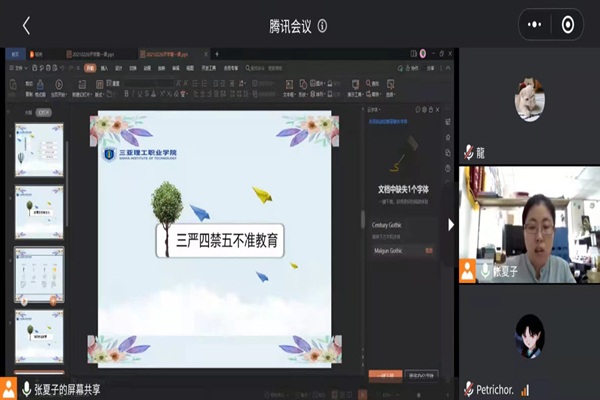Click the orange download button in font panel
This screenshot has width=600, height=400.
coord(385,375)
